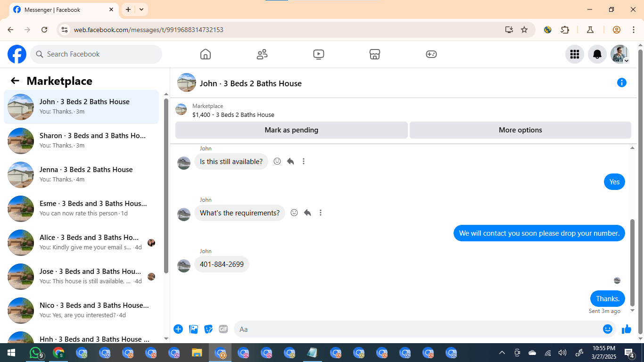This screenshot has height=362, width=644.
Task: Select the Messenger | Facebook browser tab
Action: point(64,9)
